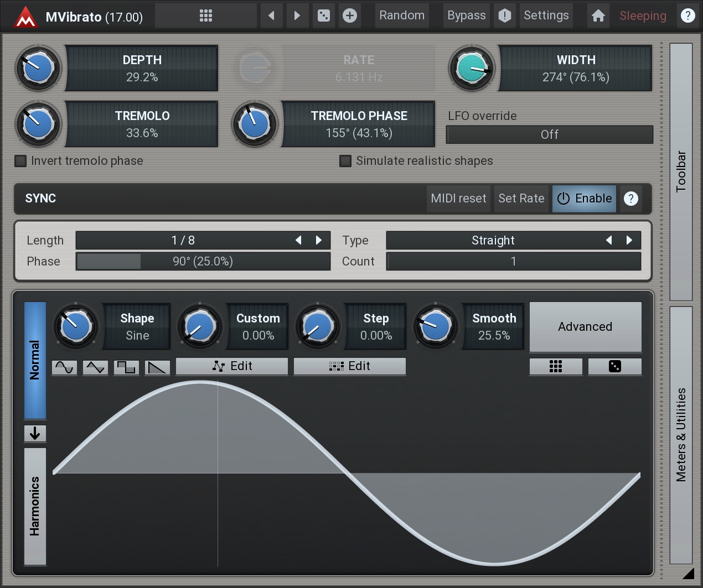This screenshot has height=588, width=703.
Task: Select the square wave shape preset icon
Action: click(126, 367)
